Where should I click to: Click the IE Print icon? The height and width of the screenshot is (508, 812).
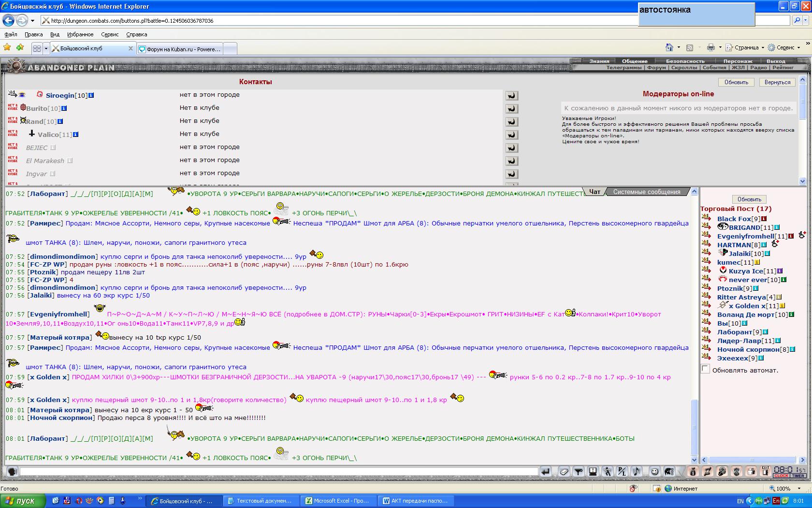710,47
